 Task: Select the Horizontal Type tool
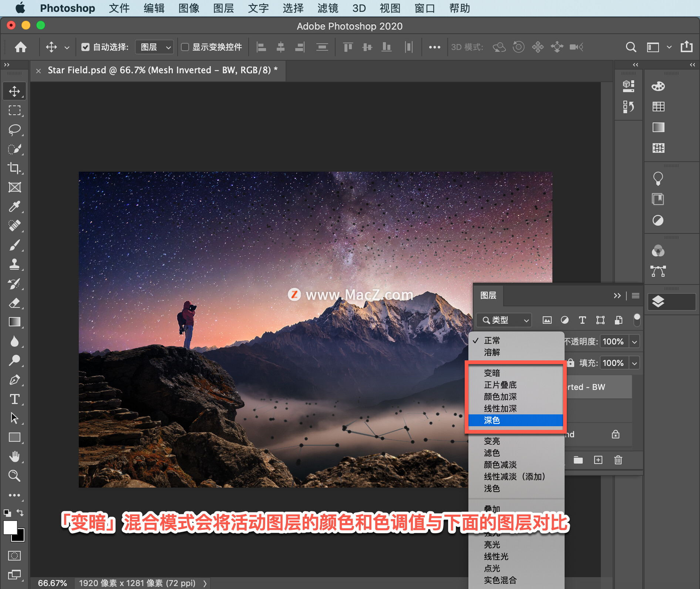(14, 399)
